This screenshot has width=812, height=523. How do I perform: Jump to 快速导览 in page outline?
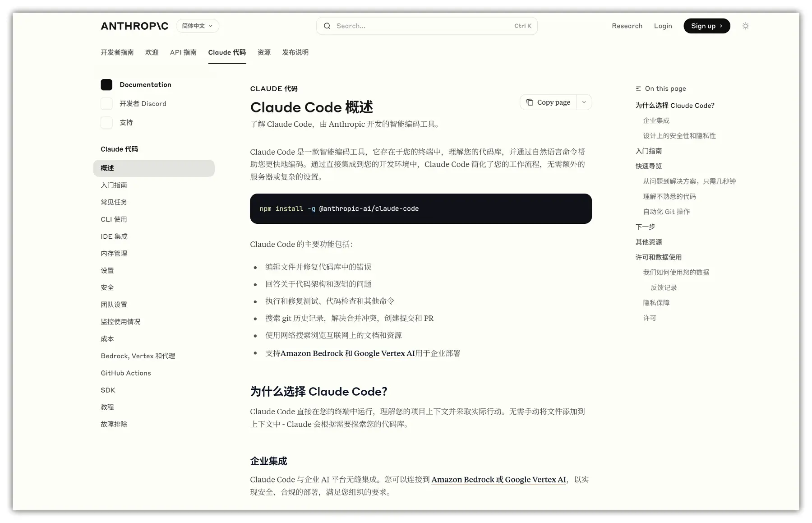[x=649, y=167]
